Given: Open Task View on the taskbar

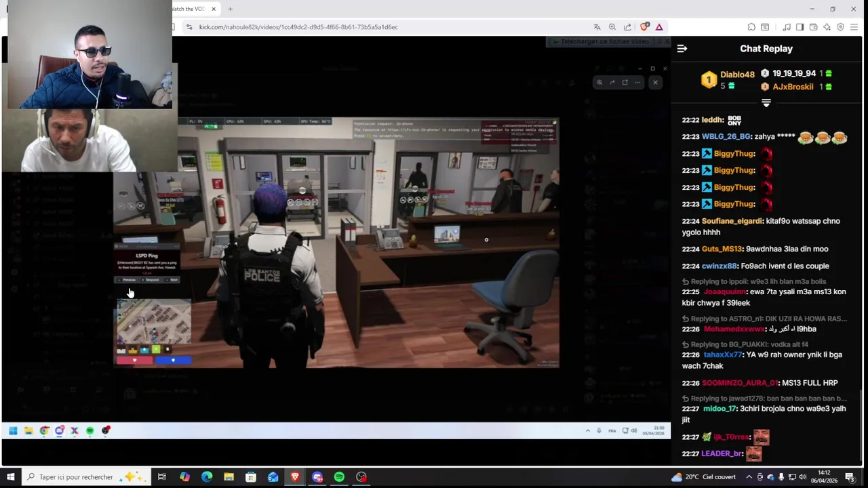Looking at the screenshot, I should pyautogui.click(x=161, y=476).
